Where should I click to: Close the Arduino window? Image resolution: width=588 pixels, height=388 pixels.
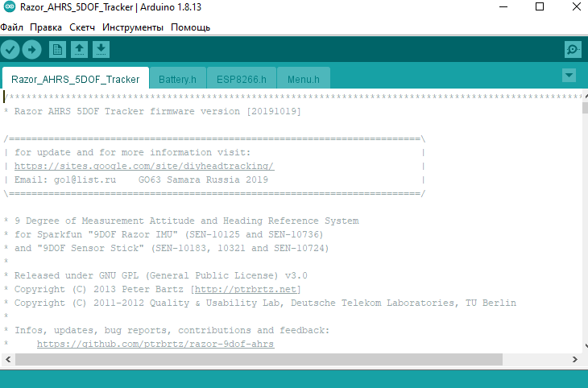coord(577,6)
